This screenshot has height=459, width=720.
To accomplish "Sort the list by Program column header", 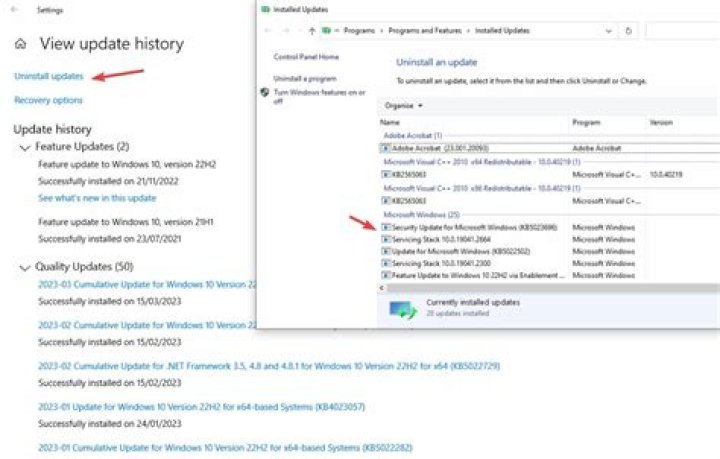I will coord(586,122).
